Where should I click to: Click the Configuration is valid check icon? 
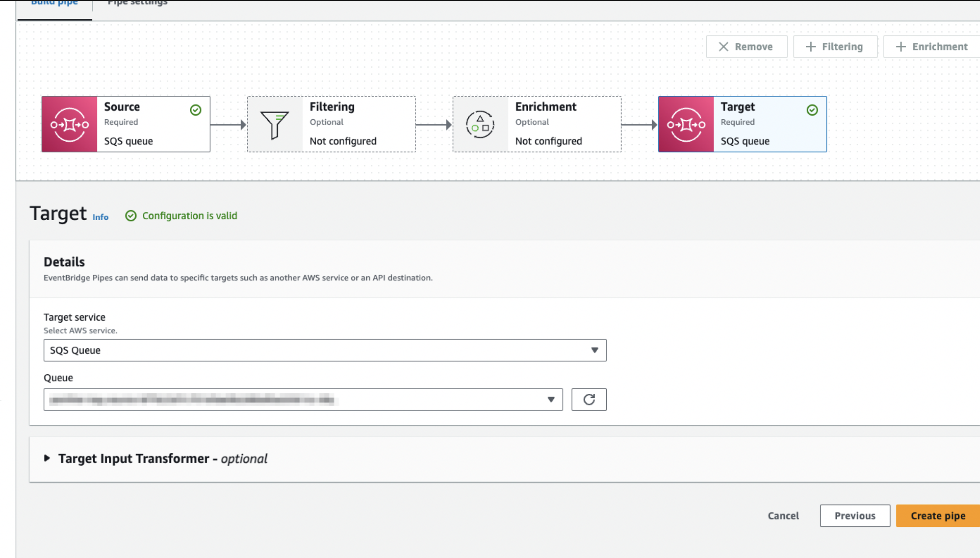point(131,216)
